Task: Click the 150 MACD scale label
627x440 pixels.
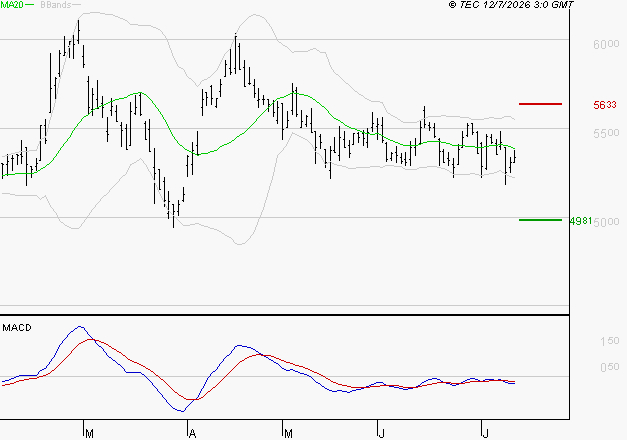Action: (x=609, y=341)
